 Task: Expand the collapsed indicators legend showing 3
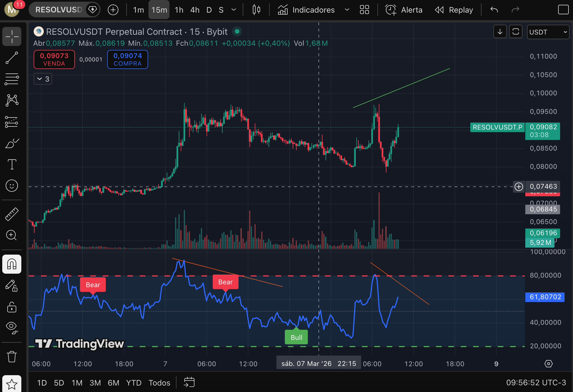[43, 79]
